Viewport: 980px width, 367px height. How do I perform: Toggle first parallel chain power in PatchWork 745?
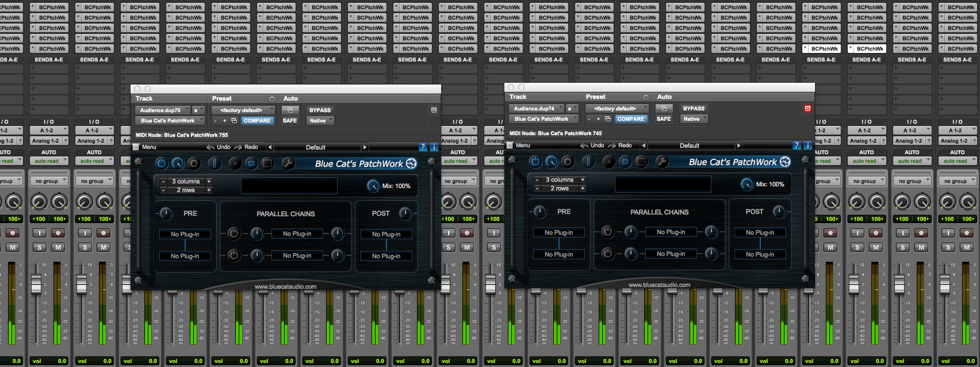point(607,232)
